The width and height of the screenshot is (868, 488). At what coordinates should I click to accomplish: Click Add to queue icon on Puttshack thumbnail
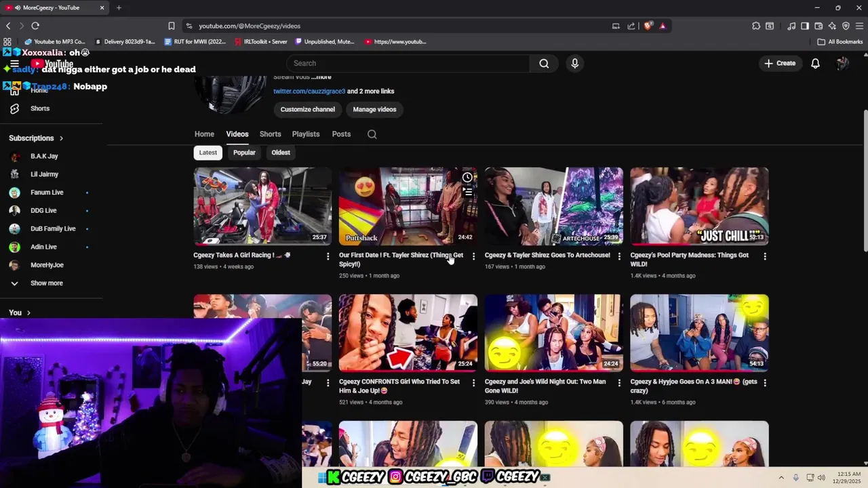click(x=467, y=192)
